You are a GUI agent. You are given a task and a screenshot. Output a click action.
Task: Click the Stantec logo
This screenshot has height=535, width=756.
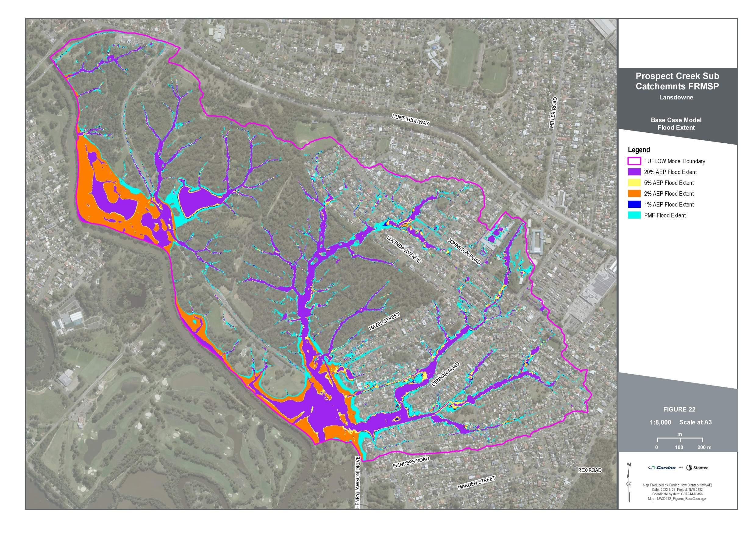[x=697, y=468]
